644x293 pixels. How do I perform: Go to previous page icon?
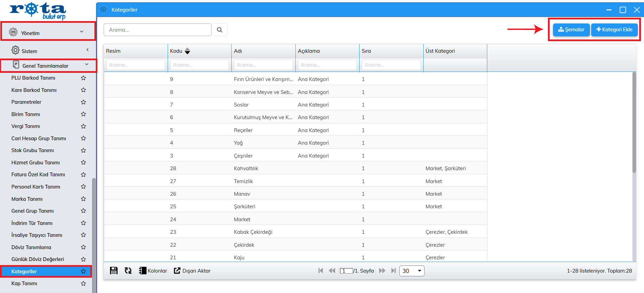(332, 271)
